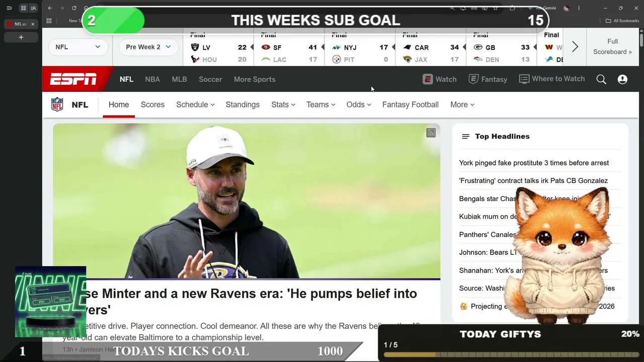
Task: Click the Houston Texans team logo
Action: tap(195, 59)
